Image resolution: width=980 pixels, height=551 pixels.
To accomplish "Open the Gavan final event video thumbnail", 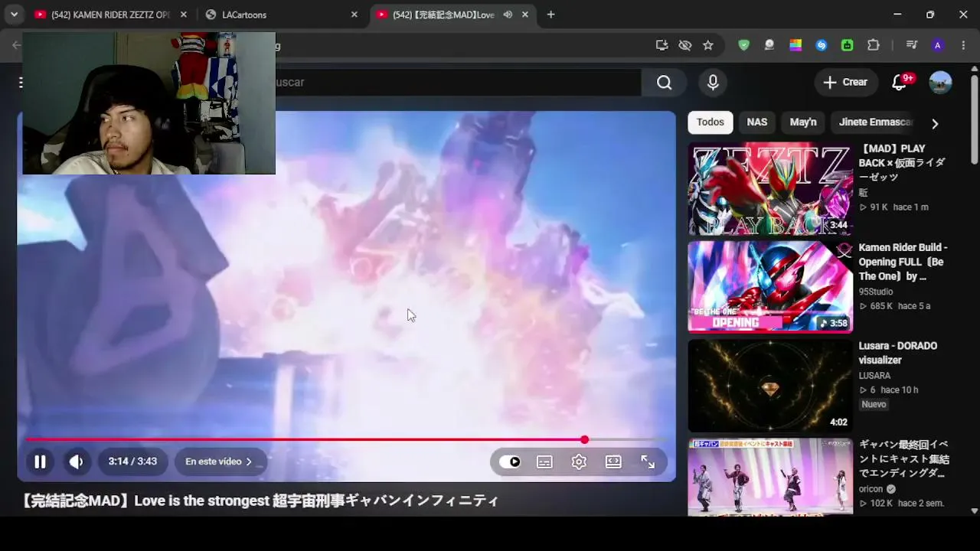I will tap(770, 477).
